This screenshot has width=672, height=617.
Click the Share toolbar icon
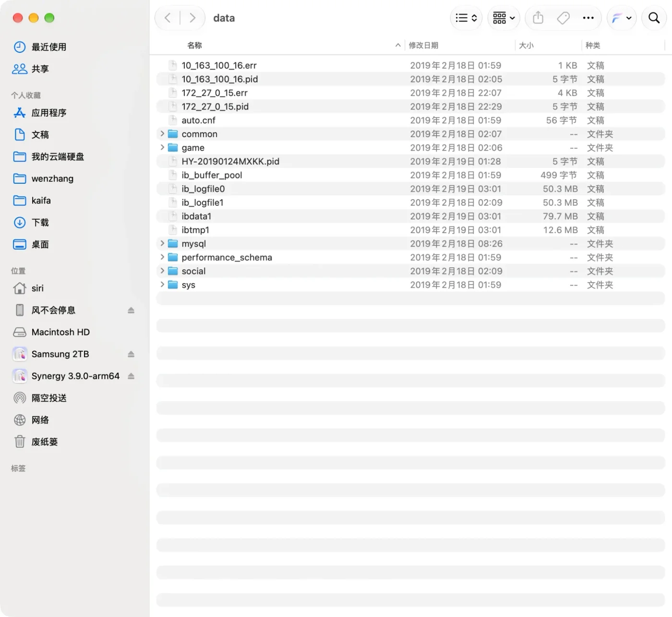[538, 18]
